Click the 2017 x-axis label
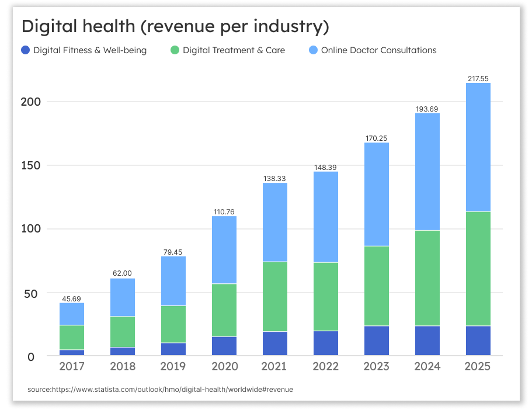The image size is (532, 410). click(x=72, y=367)
